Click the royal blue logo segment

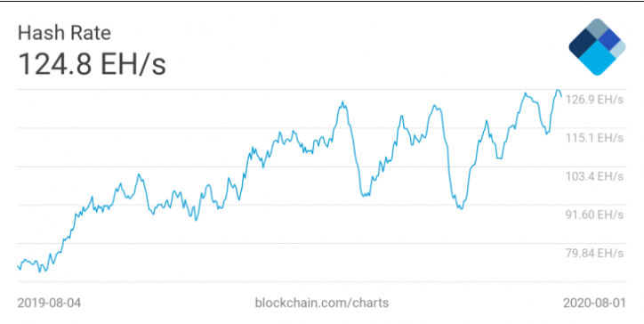pos(608,41)
